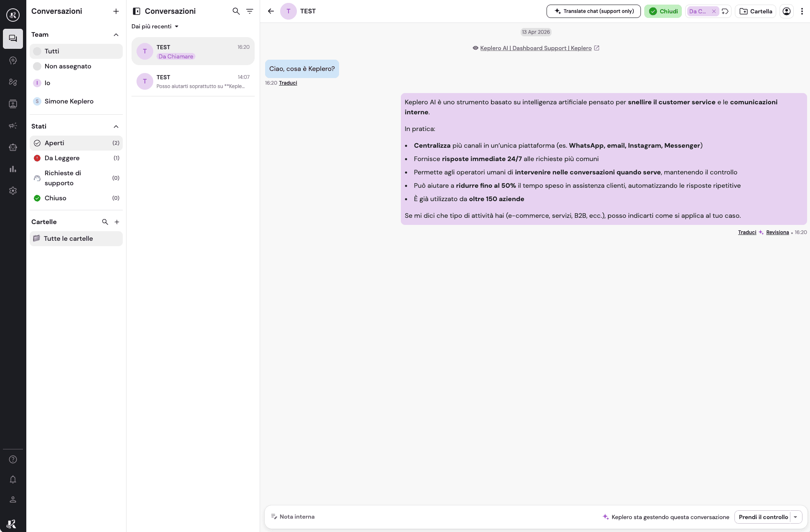
Task: Open notifications bell in sidebar
Action: 13,479
